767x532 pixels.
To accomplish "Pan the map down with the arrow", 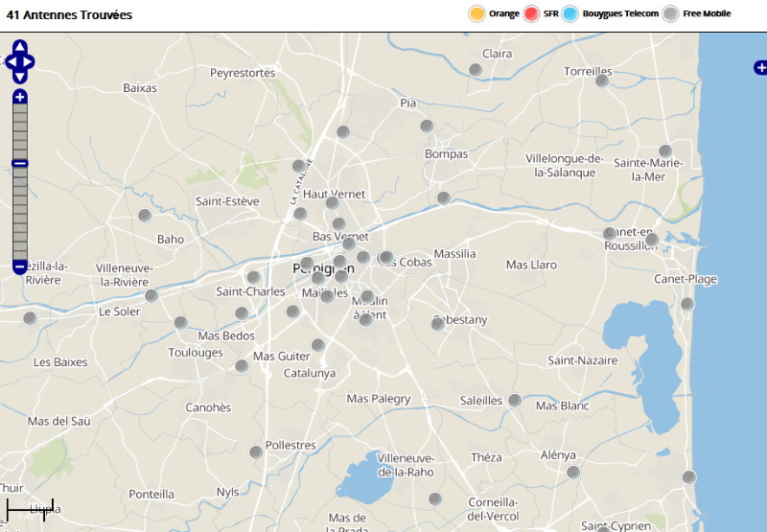I will (x=20, y=77).
